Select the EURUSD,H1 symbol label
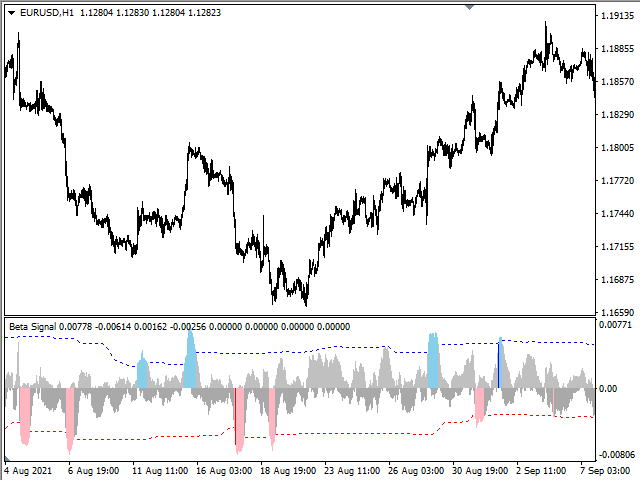This screenshot has width=640, height=480. coord(47,13)
